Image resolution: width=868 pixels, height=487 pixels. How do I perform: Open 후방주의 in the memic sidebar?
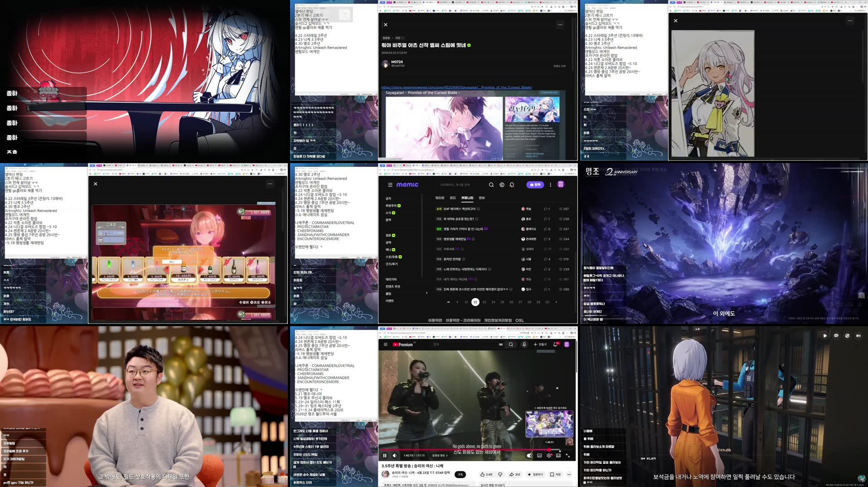pos(391,206)
